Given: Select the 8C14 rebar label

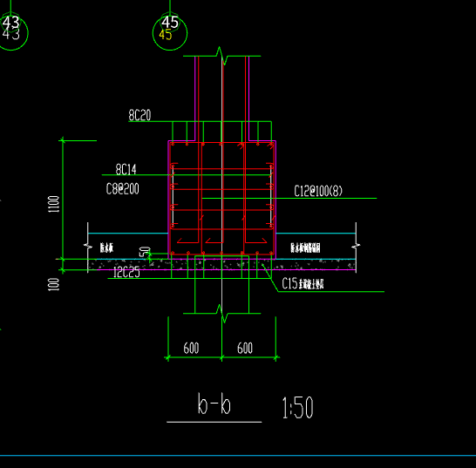Looking at the screenshot, I should click(x=126, y=169).
